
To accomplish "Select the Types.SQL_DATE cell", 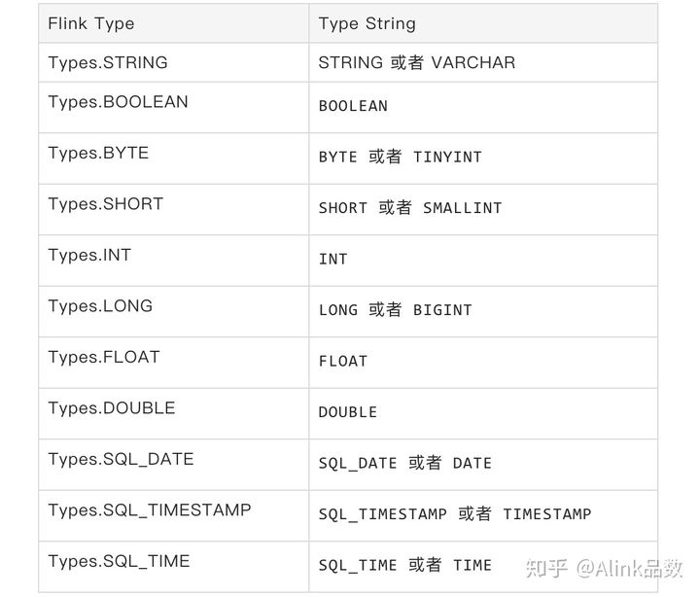I will [121, 459].
